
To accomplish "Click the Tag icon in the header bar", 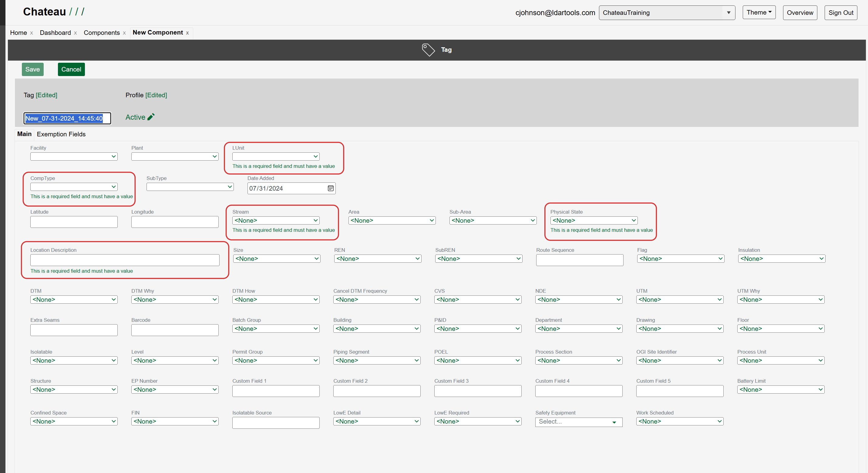I will 428,50.
